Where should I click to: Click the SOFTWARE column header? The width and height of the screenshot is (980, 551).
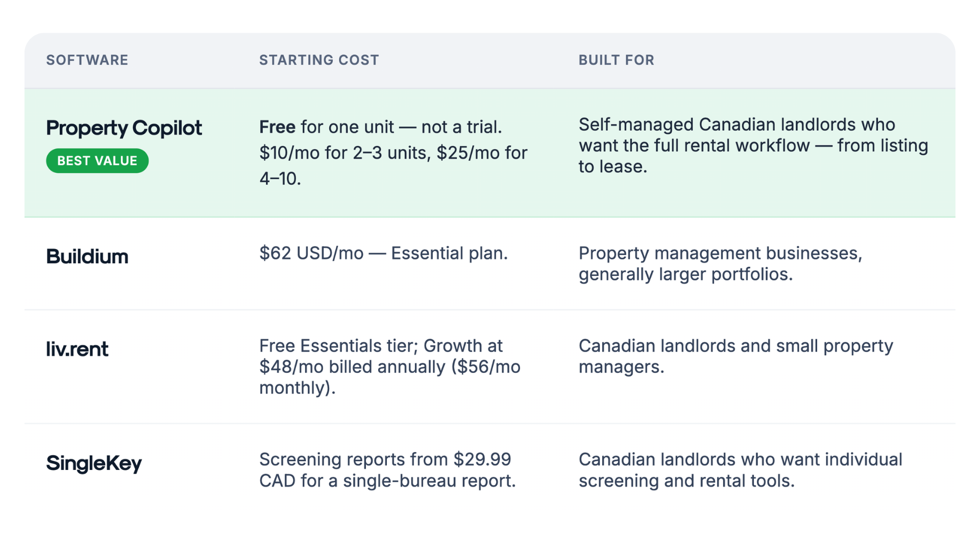(x=87, y=60)
